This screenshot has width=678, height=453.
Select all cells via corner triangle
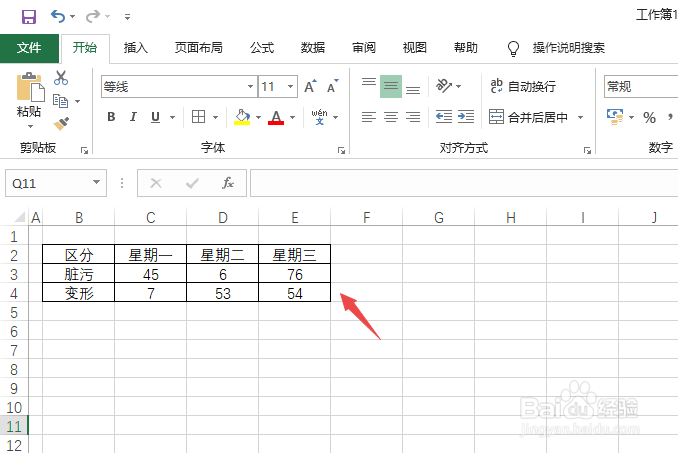[19, 217]
